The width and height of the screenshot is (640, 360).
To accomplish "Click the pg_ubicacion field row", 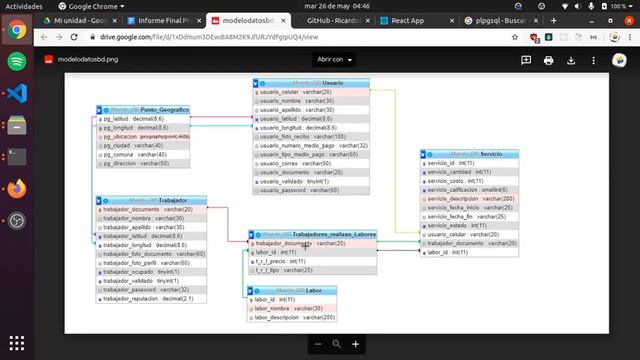I will pyautogui.click(x=143, y=137).
